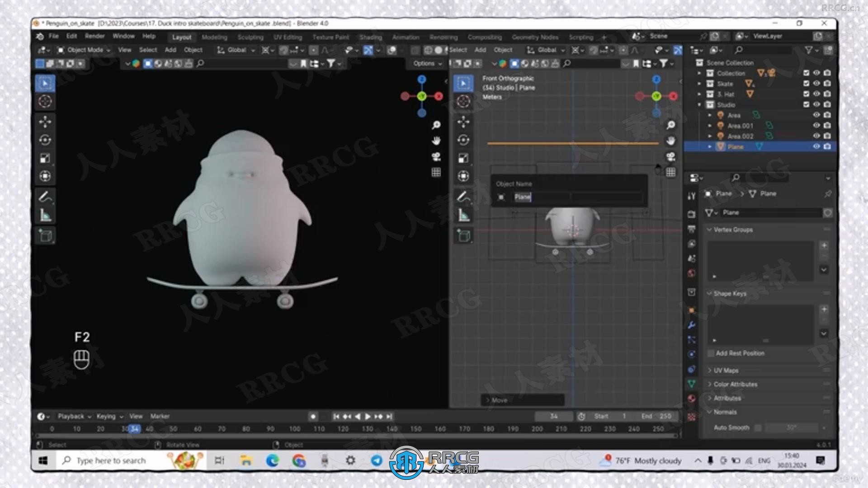Add vertex group with plus button
The width and height of the screenshot is (868, 488).
coord(824,245)
